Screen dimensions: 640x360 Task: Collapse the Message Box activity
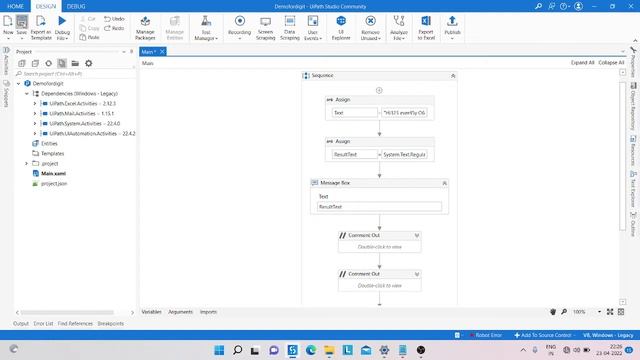444,183
